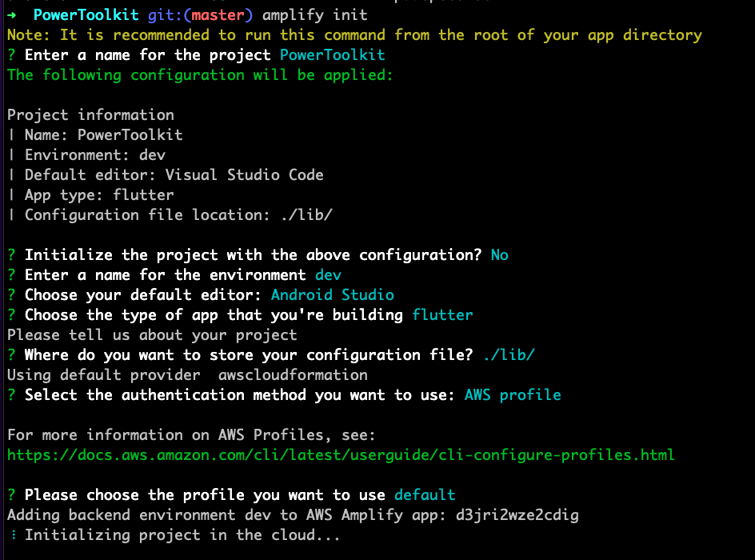Click the question mark before Choose your default editor
This screenshot has height=560, width=755.
tap(11, 294)
